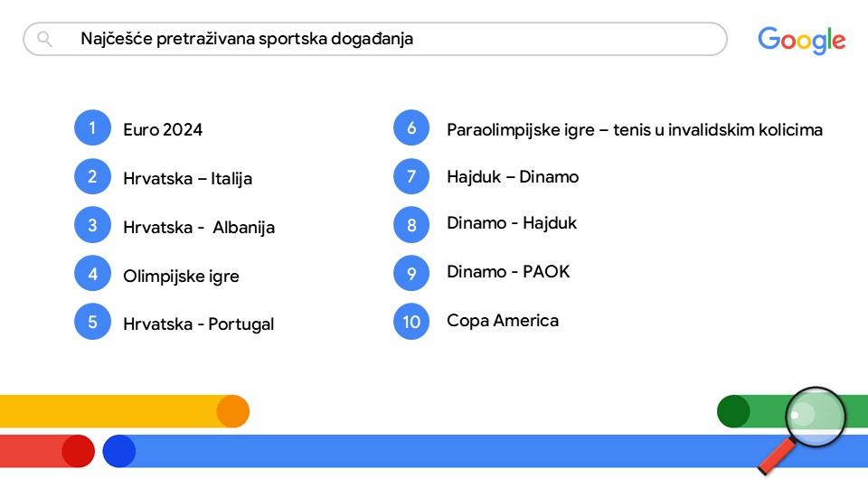Image resolution: width=868 pixels, height=488 pixels.
Task: Click the search magnifier icon in search bar
Action: pos(44,39)
